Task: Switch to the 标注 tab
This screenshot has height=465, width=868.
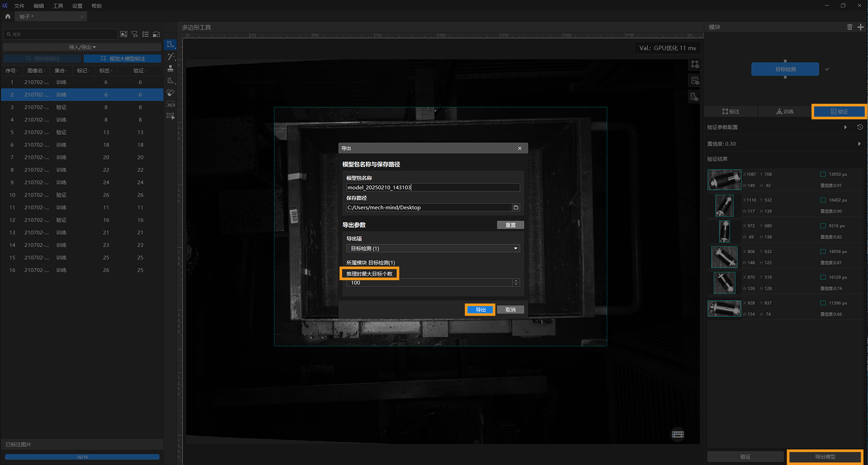Action: [731, 112]
